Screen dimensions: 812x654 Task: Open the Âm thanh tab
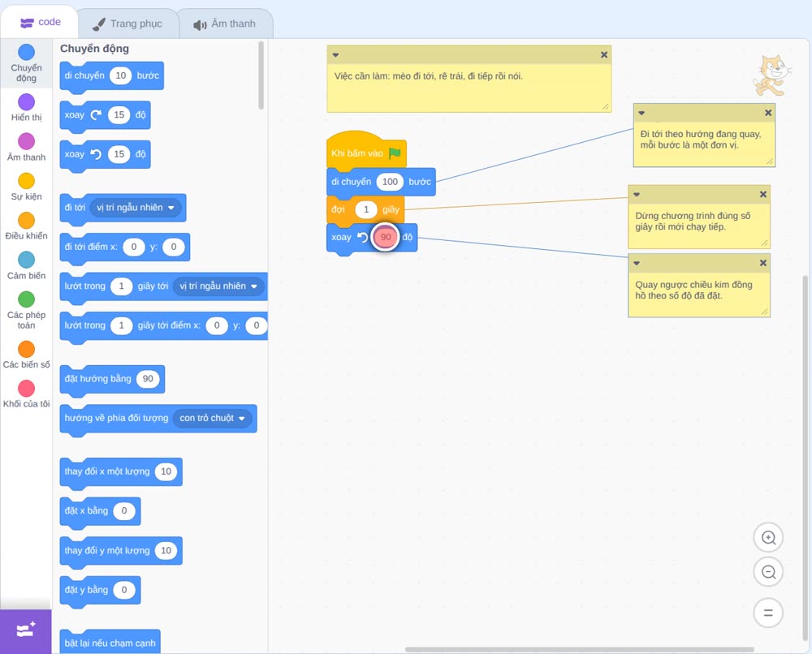point(225,24)
